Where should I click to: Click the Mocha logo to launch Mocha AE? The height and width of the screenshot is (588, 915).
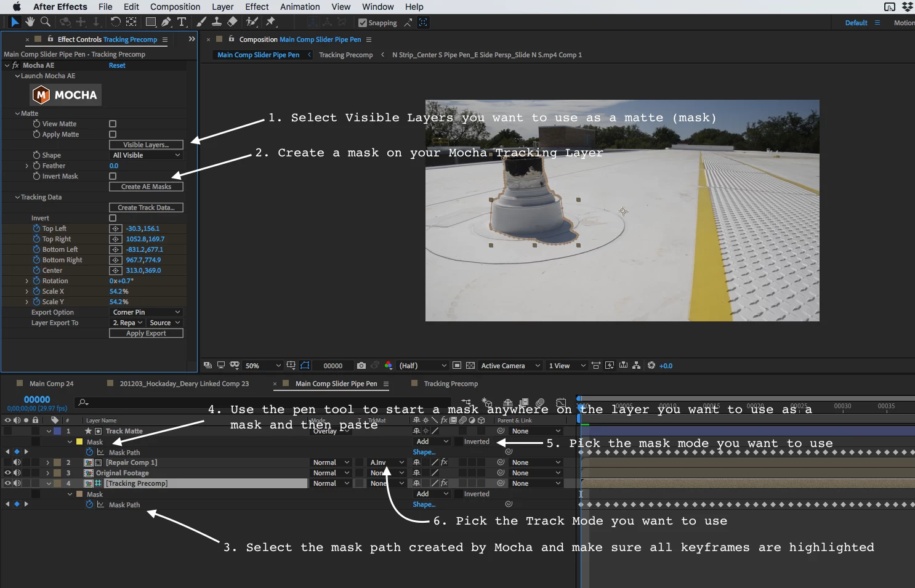click(x=66, y=95)
